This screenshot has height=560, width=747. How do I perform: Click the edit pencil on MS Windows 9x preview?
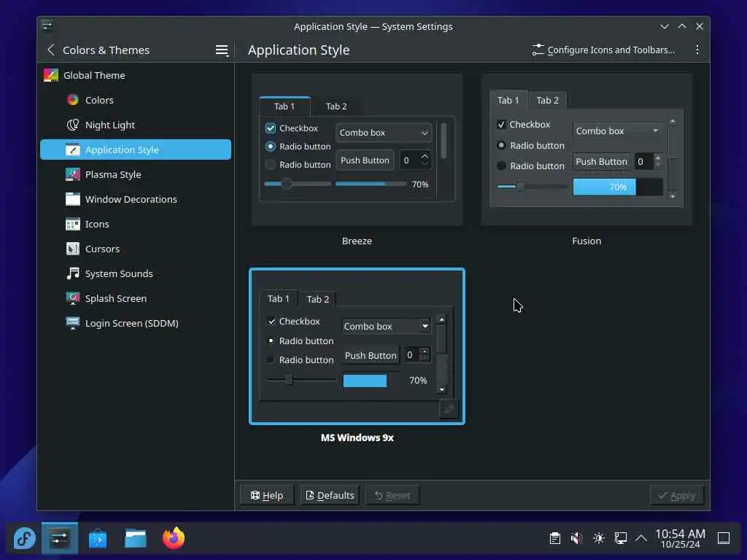click(449, 408)
